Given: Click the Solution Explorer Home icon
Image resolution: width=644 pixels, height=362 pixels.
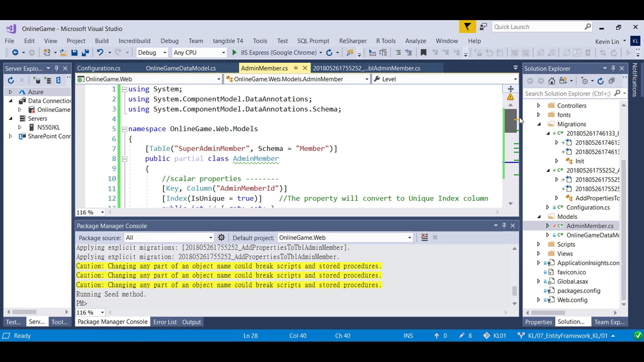Looking at the screenshot, I should (x=552, y=81).
